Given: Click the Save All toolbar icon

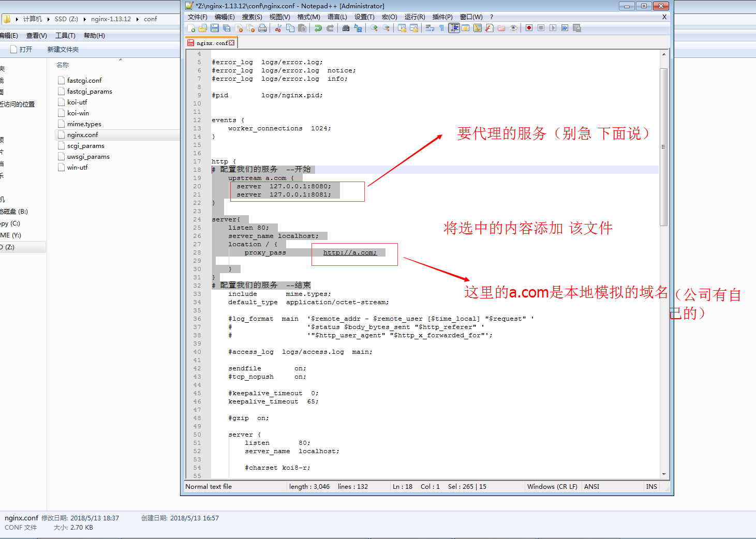Looking at the screenshot, I should 227,28.
